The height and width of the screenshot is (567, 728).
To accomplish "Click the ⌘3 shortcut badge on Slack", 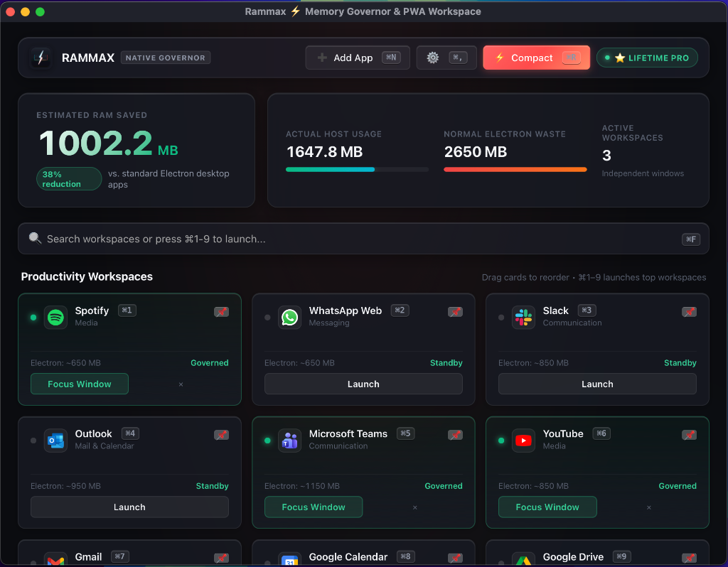I will [587, 310].
